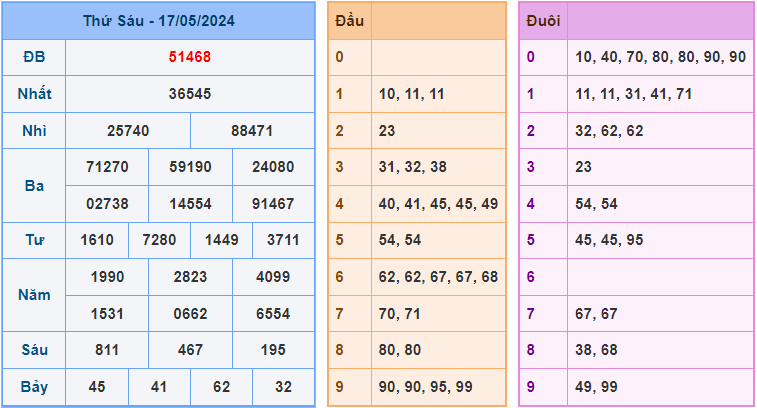
Task: Select row label 6 in the Đuôi table
Action: click(531, 277)
